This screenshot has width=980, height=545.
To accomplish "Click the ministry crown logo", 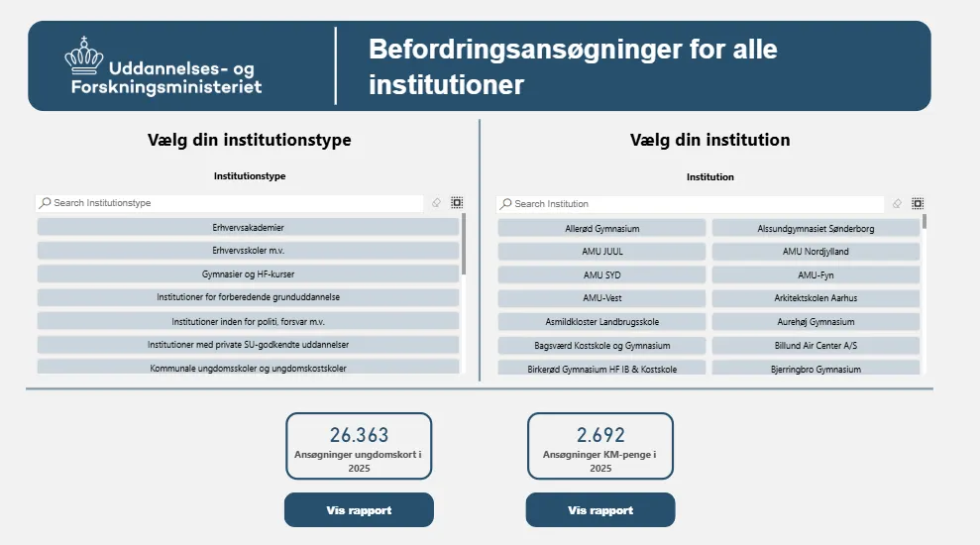I will [x=84, y=56].
